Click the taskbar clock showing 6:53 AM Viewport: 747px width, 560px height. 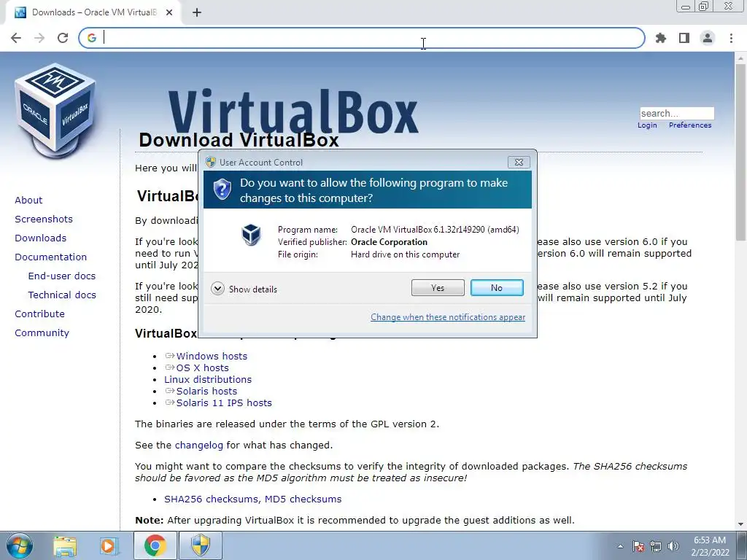point(710,546)
